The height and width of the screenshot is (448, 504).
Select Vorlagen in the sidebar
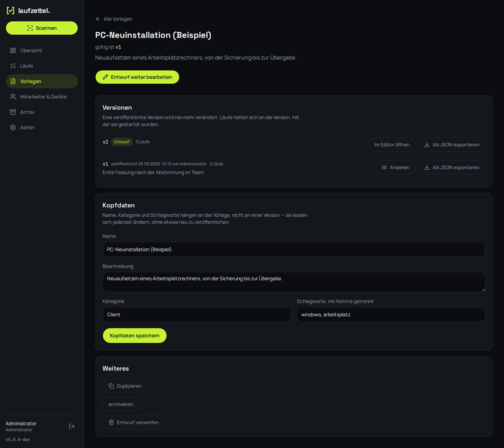tap(42, 81)
